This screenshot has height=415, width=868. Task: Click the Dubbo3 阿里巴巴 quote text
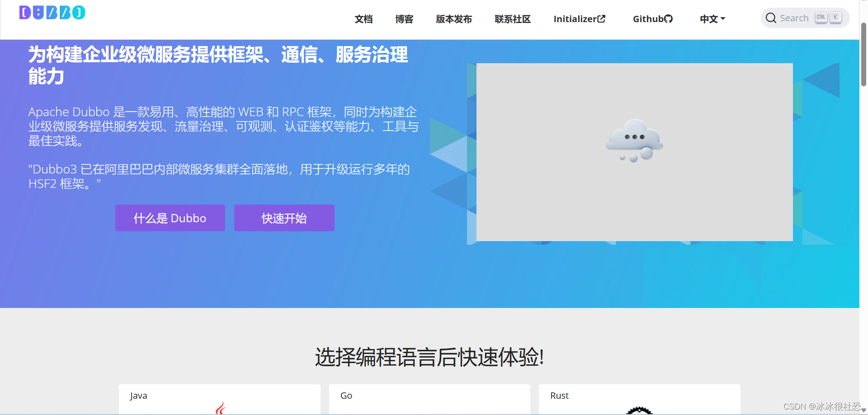[x=219, y=177]
